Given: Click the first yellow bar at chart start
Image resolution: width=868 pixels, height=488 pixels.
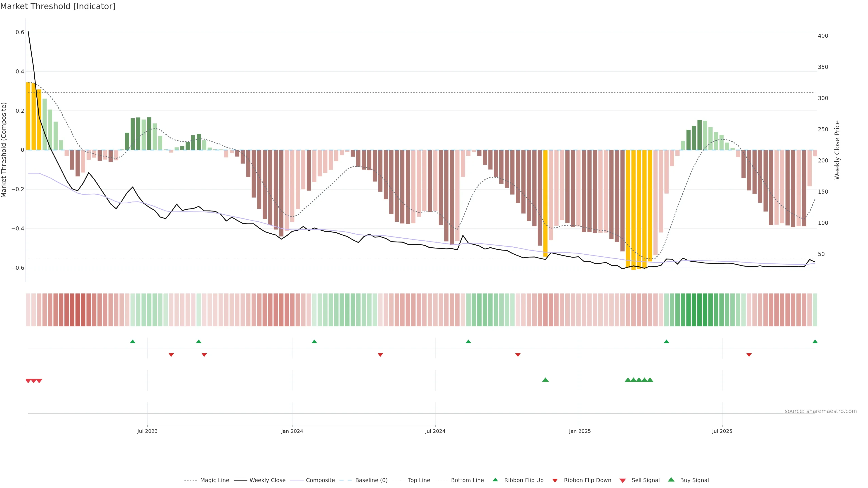Looking at the screenshot, I should (x=28, y=116).
